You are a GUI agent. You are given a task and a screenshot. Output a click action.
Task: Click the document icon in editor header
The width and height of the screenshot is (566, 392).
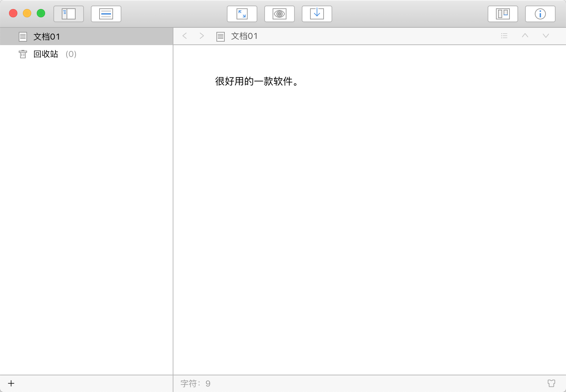click(x=221, y=36)
